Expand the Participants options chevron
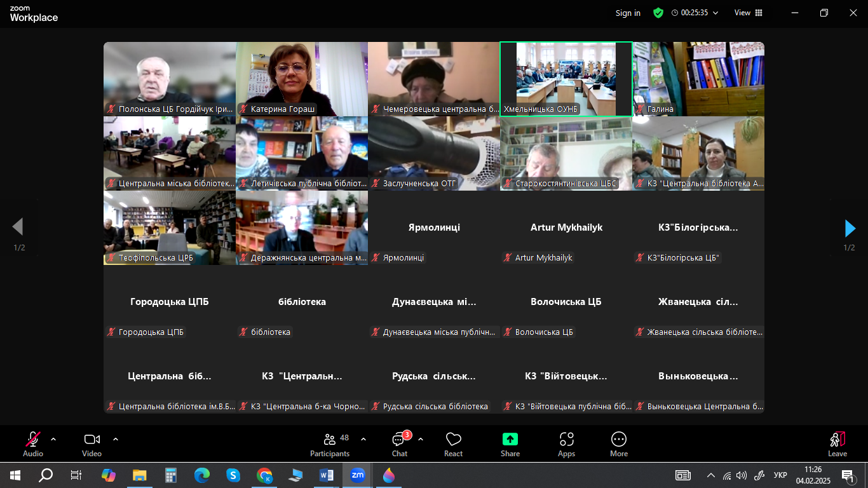The height and width of the screenshot is (488, 868). pos(363,439)
